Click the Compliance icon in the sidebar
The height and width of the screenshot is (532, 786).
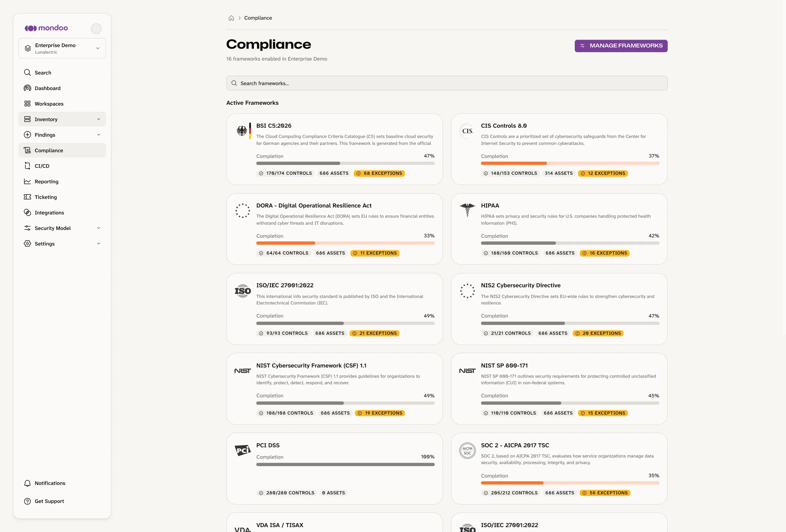(x=28, y=150)
